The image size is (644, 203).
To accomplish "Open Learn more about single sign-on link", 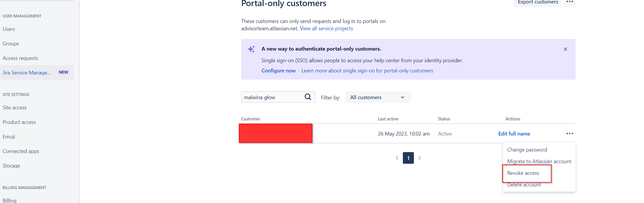I will click(367, 70).
